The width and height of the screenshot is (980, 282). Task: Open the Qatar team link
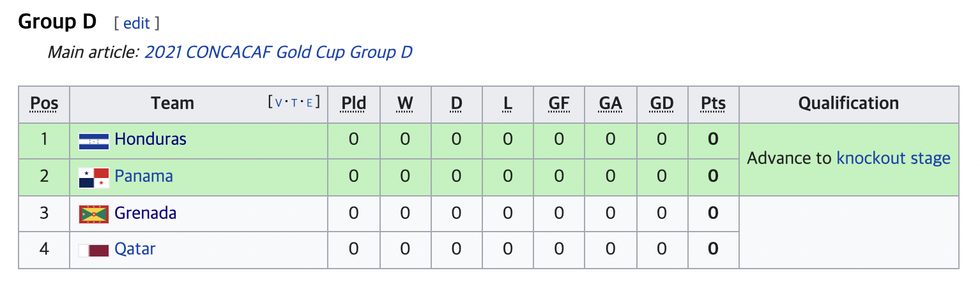(135, 249)
